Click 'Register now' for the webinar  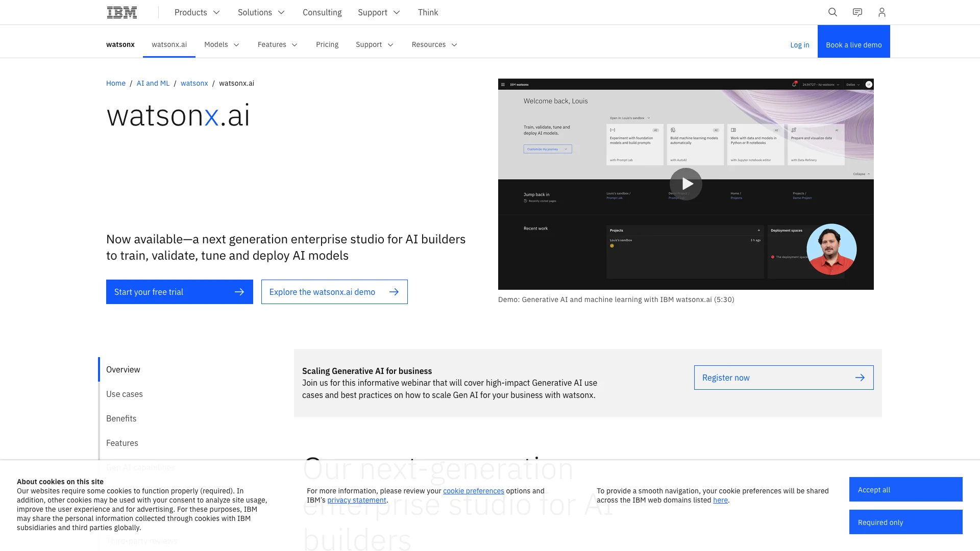tap(783, 378)
